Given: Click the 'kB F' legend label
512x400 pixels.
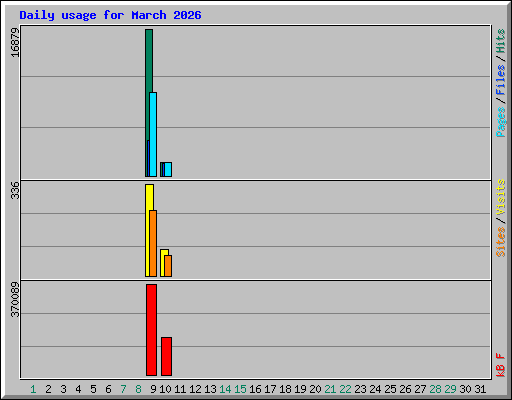Looking at the screenshot, I should pos(500,365).
